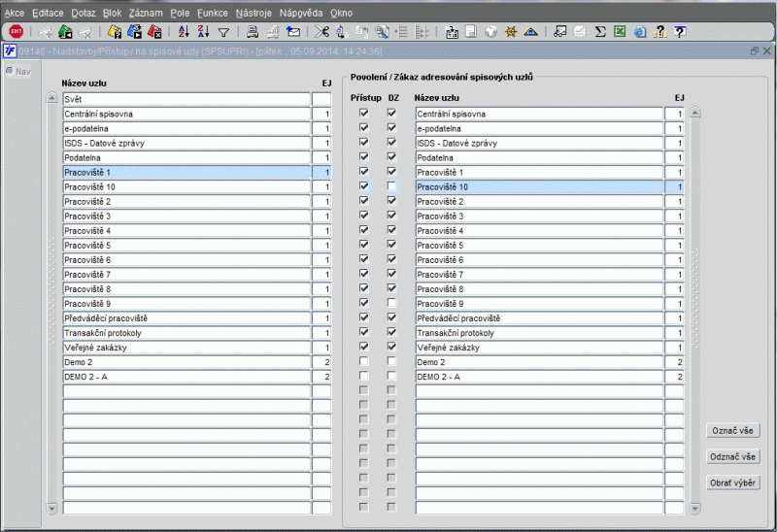777x532 pixels.
Task: Click the question mark help icon at toolbar end
Action: [x=680, y=32]
